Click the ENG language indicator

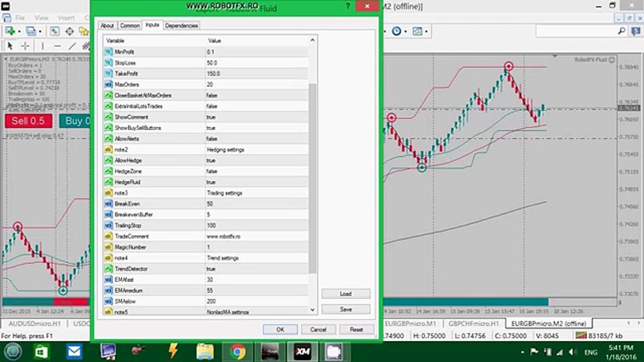pyautogui.click(x=591, y=352)
